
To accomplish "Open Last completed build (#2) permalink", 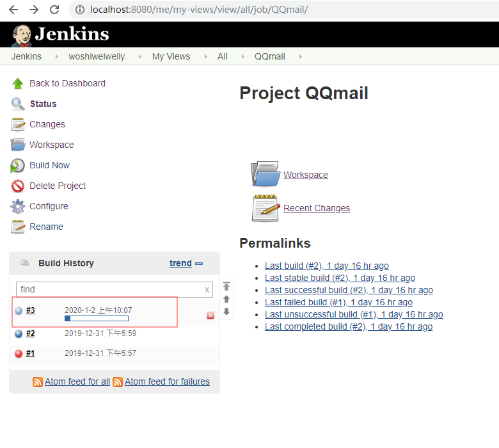I will [349, 326].
